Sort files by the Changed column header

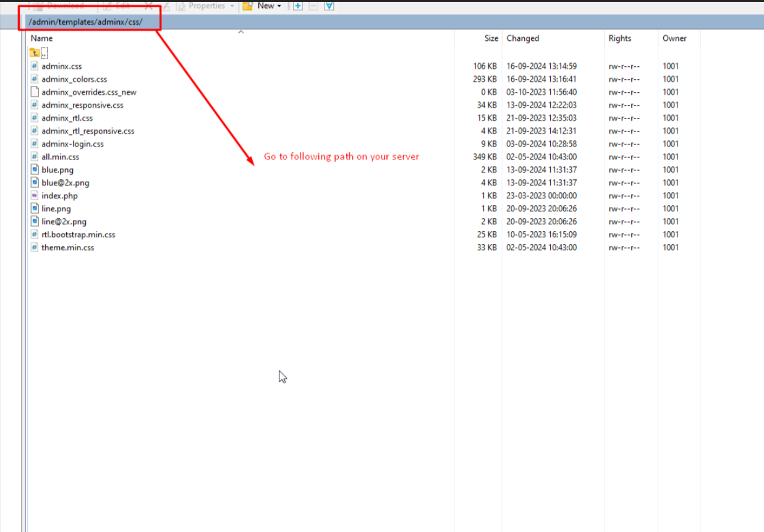pyautogui.click(x=523, y=38)
